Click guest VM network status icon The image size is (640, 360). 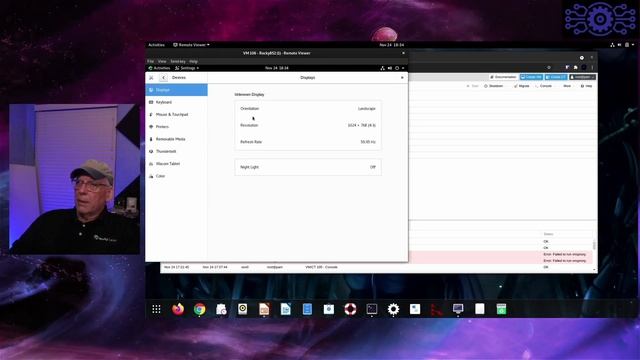pos(382,68)
